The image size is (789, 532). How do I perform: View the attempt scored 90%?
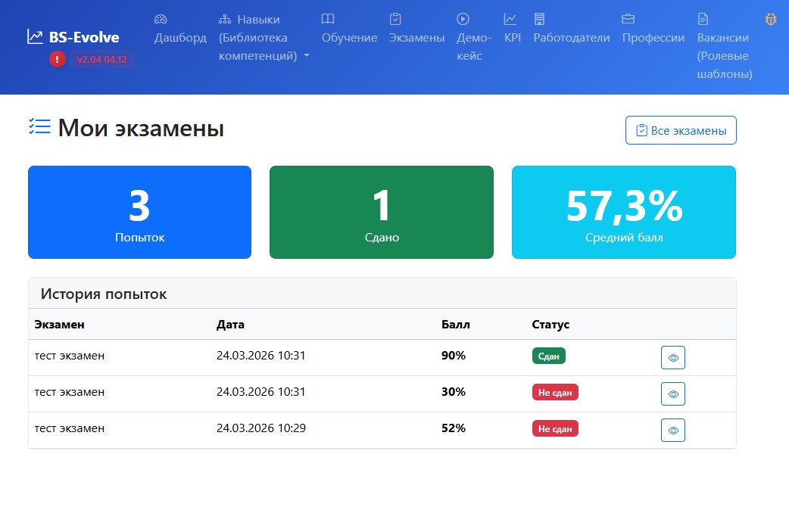coord(672,357)
